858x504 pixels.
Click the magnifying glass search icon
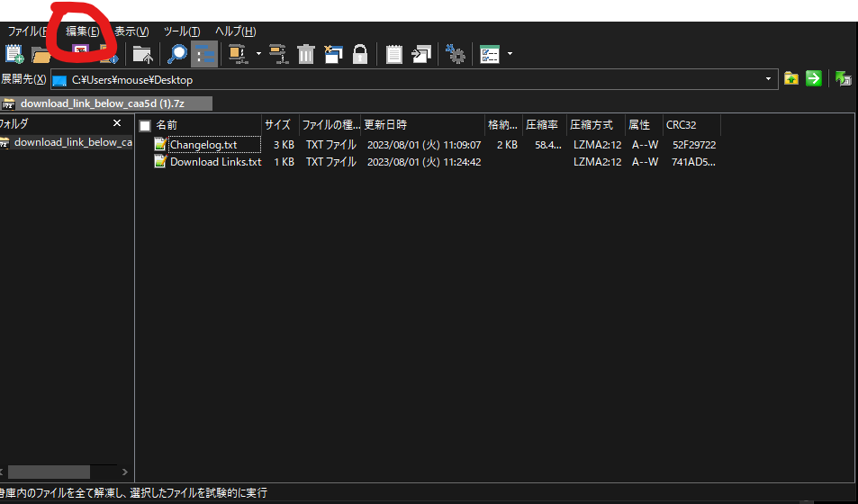[178, 54]
